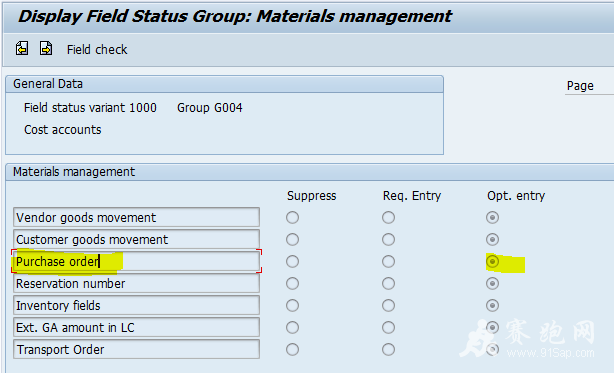Run the Field check function

tap(97, 50)
